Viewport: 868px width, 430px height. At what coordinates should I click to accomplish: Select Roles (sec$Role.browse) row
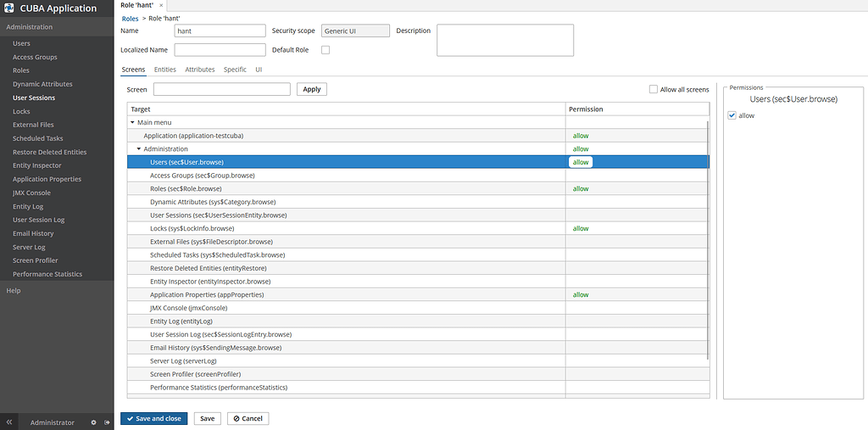(418, 189)
